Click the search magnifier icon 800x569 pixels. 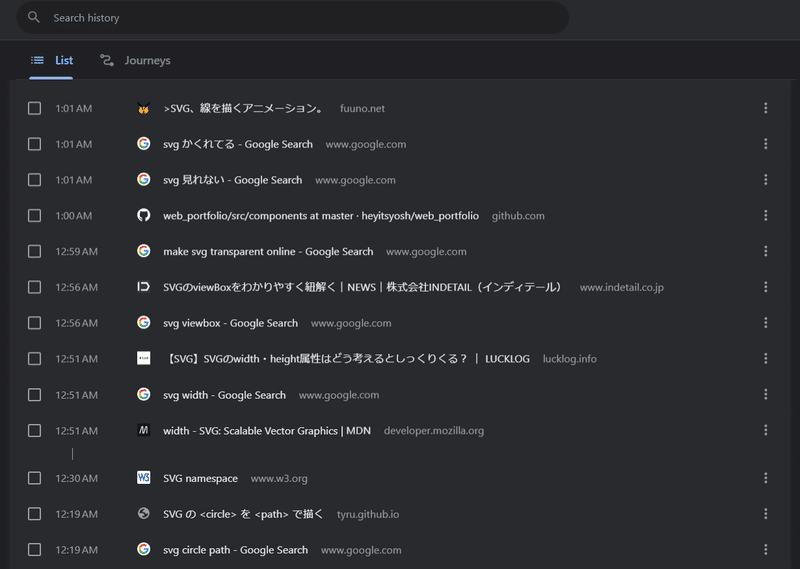[x=34, y=18]
